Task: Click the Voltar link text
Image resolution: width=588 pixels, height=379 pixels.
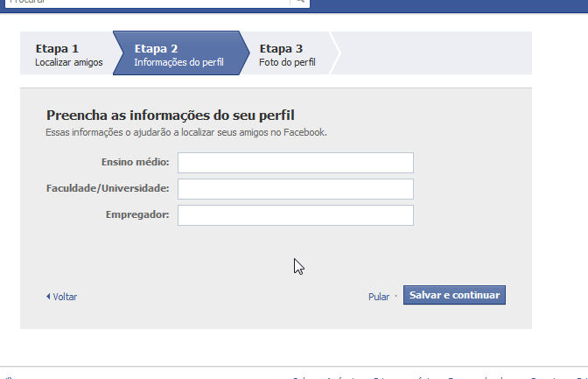Action: pyautogui.click(x=65, y=297)
